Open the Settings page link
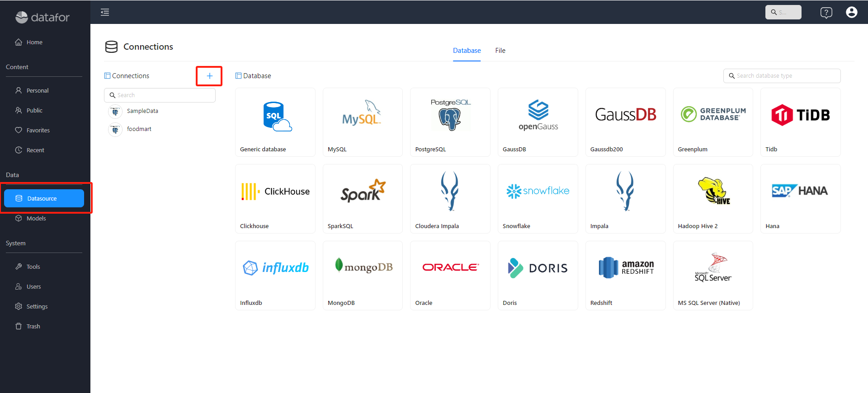 [37, 306]
